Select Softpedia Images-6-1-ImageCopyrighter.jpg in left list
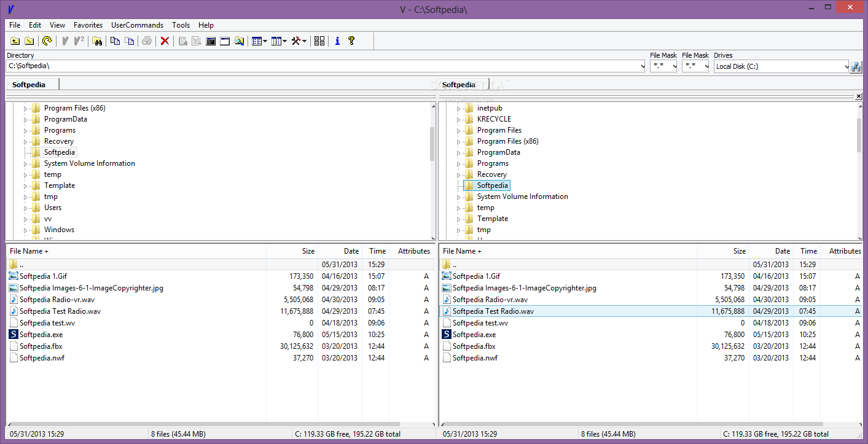Image resolution: width=868 pixels, height=444 pixels. tap(92, 288)
